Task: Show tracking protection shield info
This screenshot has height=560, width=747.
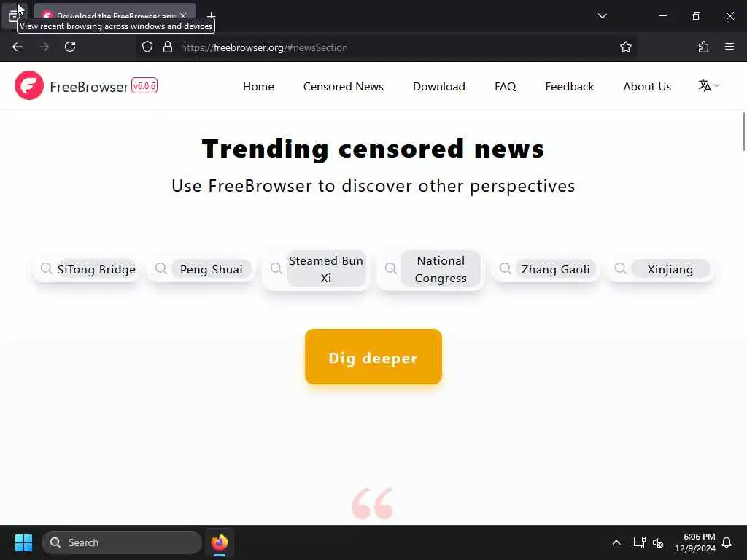Action: [147, 47]
